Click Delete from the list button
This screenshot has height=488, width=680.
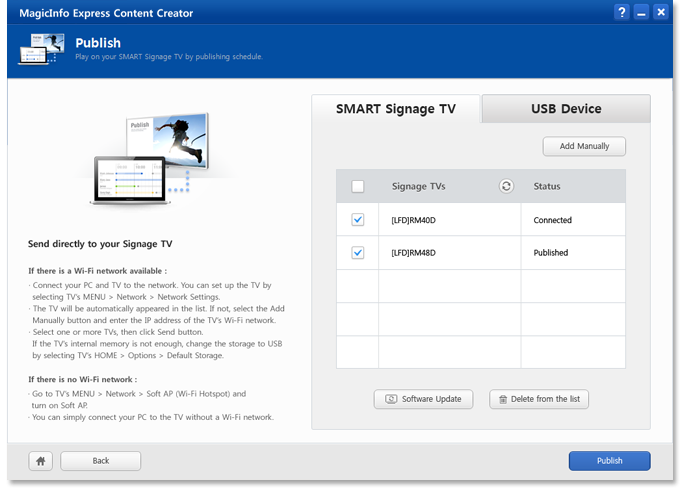point(539,399)
